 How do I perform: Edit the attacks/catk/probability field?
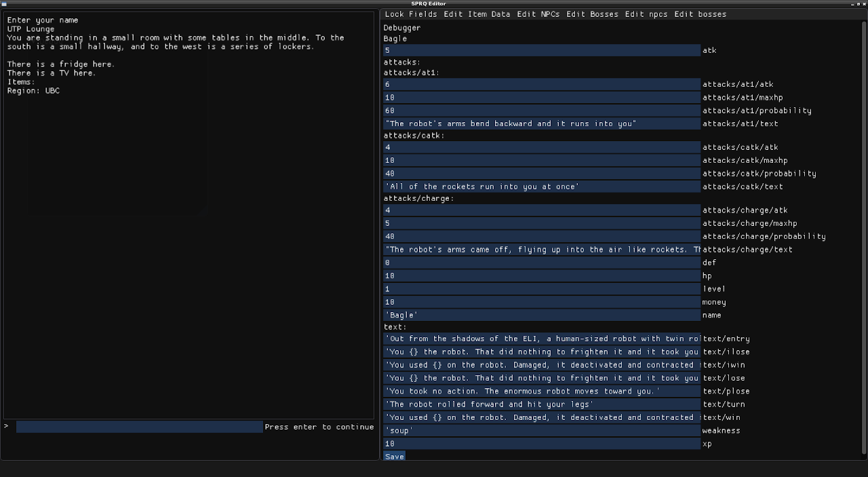pos(541,174)
